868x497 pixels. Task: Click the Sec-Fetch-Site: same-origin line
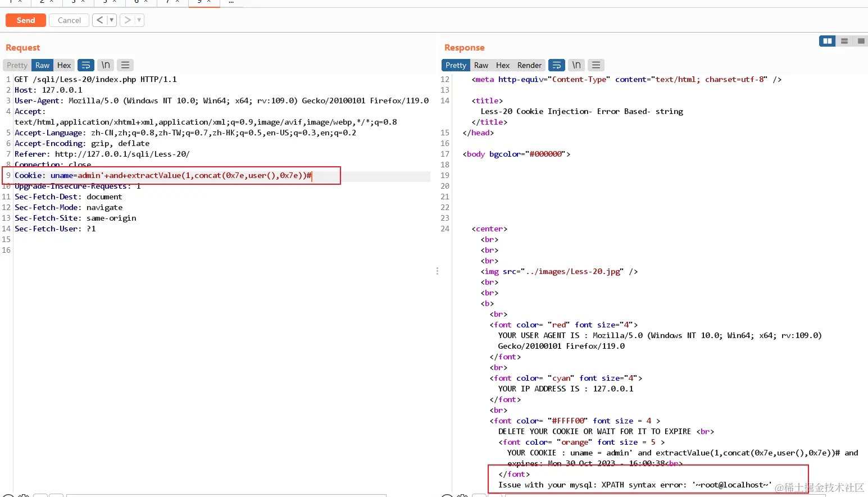coord(75,218)
